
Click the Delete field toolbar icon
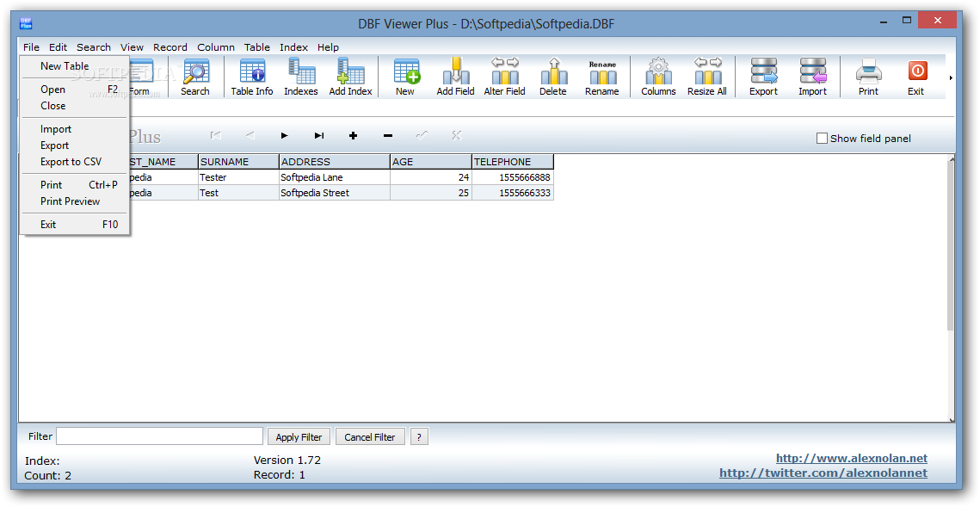tap(553, 77)
